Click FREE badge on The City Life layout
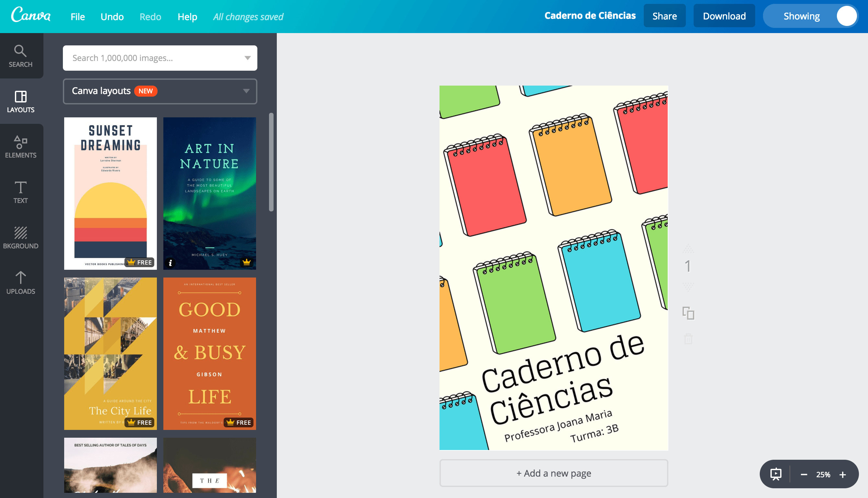The height and width of the screenshot is (498, 868). 139,422
